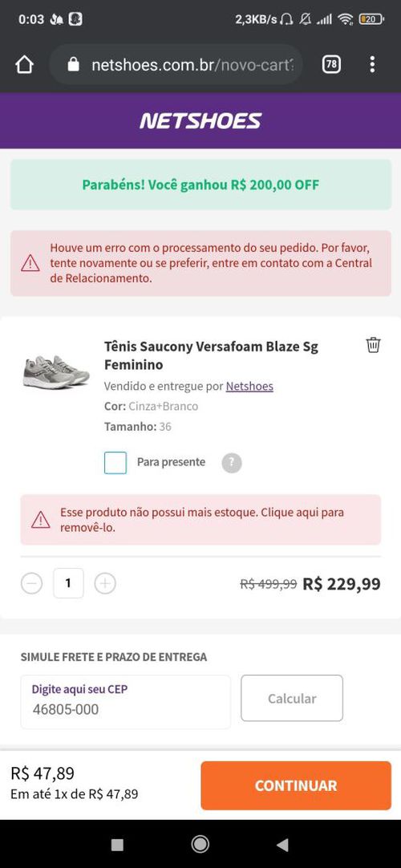
Task: Open recent apps with square button
Action: pyautogui.click(x=117, y=844)
